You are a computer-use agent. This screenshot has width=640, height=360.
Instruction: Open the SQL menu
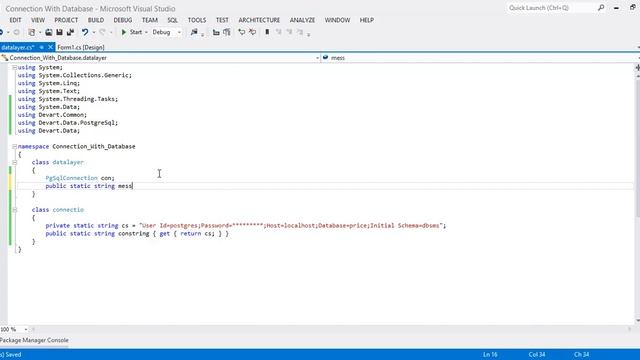[x=173, y=20]
